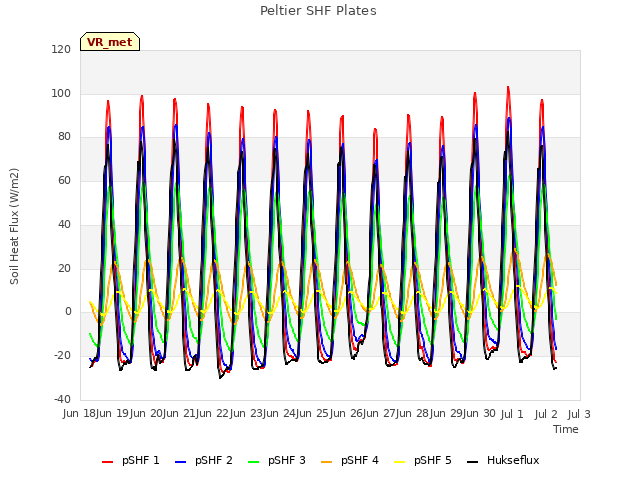Select the pSHF 5 legend label
640x480 pixels.
click(x=433, y=460)
